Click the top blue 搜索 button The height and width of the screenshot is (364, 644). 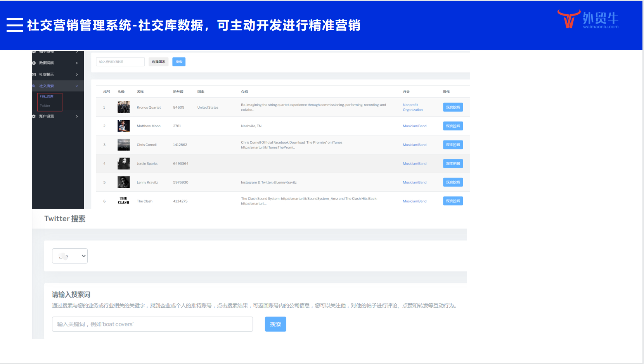coord(179,62)
